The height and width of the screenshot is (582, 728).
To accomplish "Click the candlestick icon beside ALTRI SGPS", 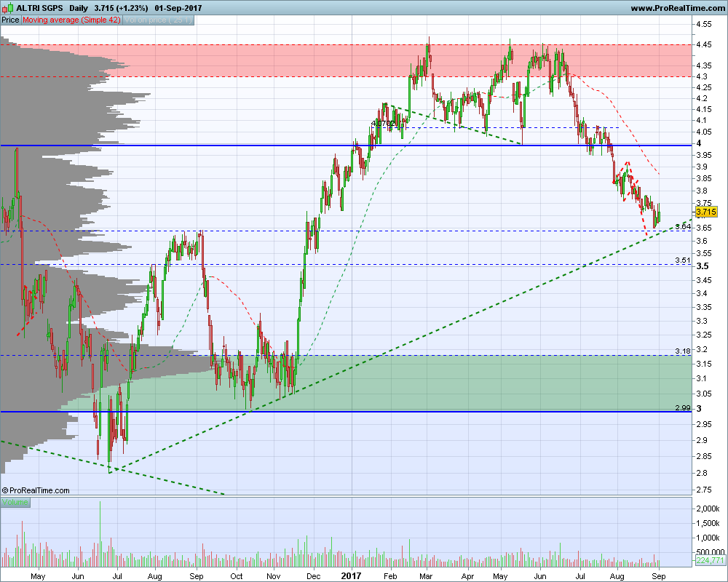I will [x=8, y=8].
